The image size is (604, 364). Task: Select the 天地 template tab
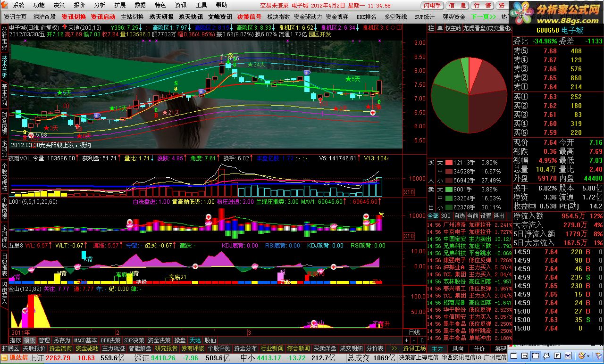(x=195, y=340)
